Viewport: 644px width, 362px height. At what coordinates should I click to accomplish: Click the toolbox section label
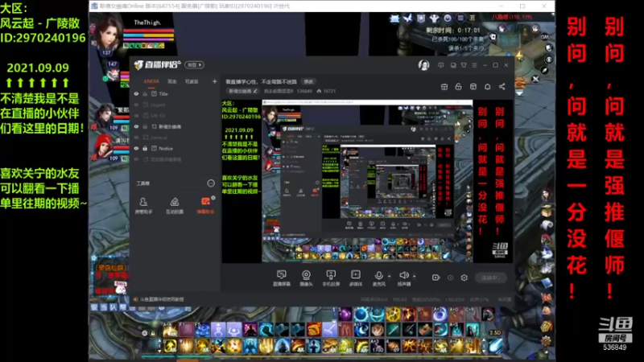(143, 183)
